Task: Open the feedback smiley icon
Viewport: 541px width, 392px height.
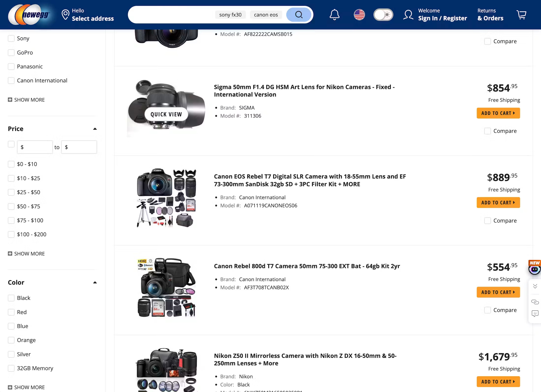Action: (535, 313)
